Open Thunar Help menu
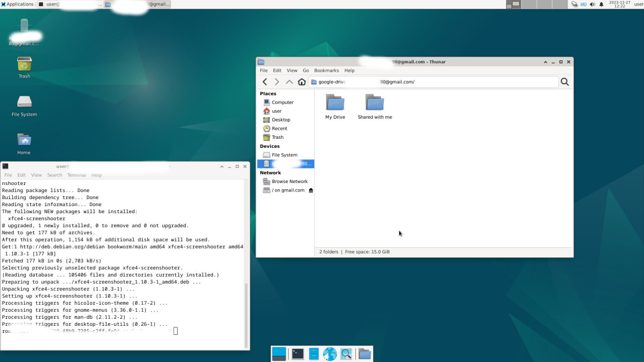The image size is (644, 362). (349, 70)
